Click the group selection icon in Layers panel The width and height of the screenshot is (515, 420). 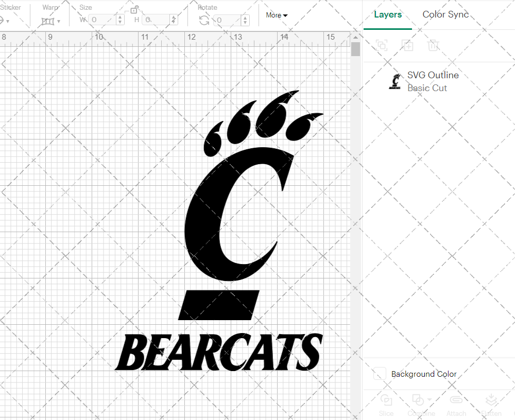pyautogui.click(x=382, y=45)
